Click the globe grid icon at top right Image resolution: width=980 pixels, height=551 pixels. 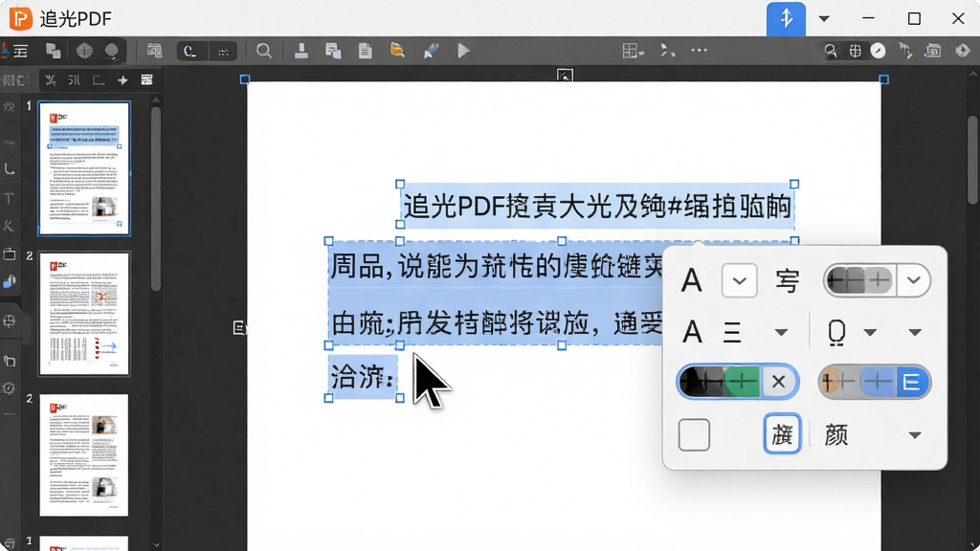(855, 51)
